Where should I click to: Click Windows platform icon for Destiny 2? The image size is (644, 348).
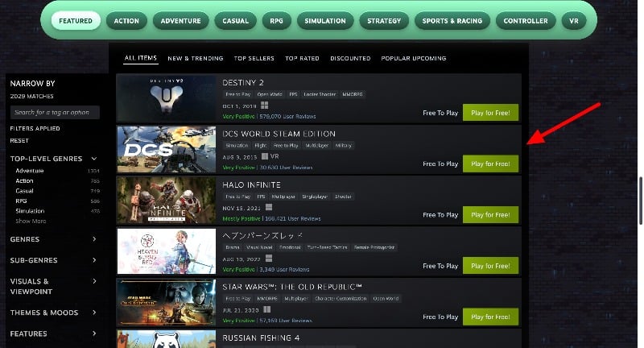point(265,106)
